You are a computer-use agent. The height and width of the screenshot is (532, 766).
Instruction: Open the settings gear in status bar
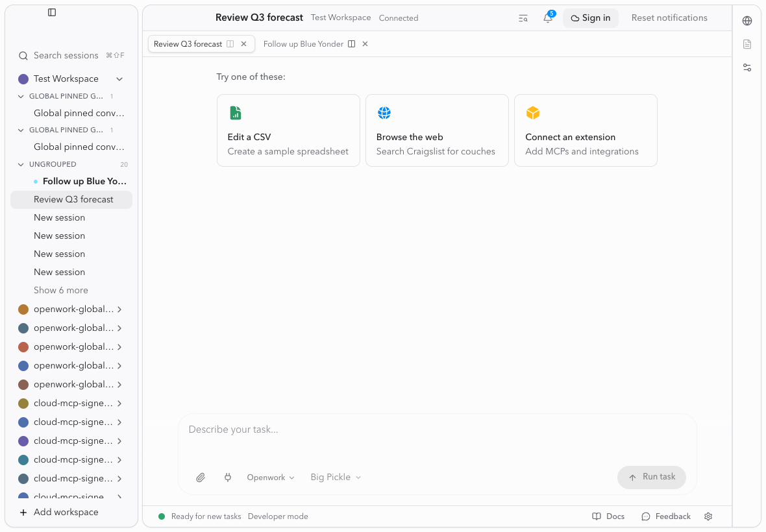708,516
